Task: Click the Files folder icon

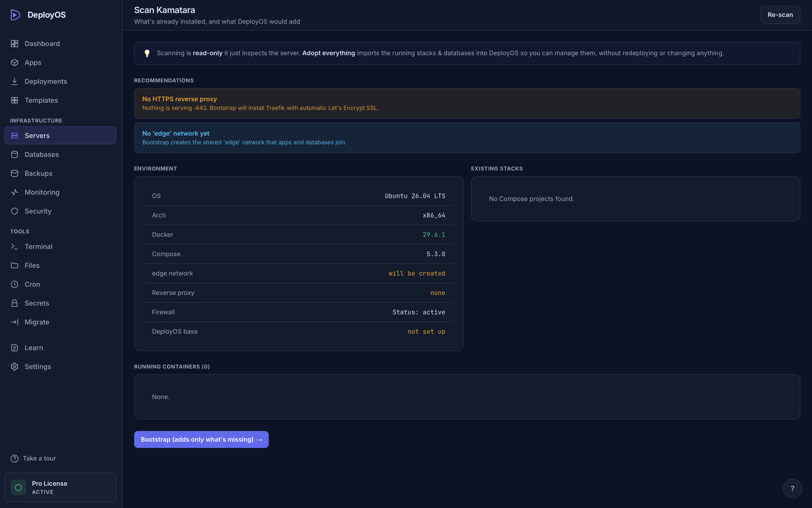Action: tap(15, 265)
